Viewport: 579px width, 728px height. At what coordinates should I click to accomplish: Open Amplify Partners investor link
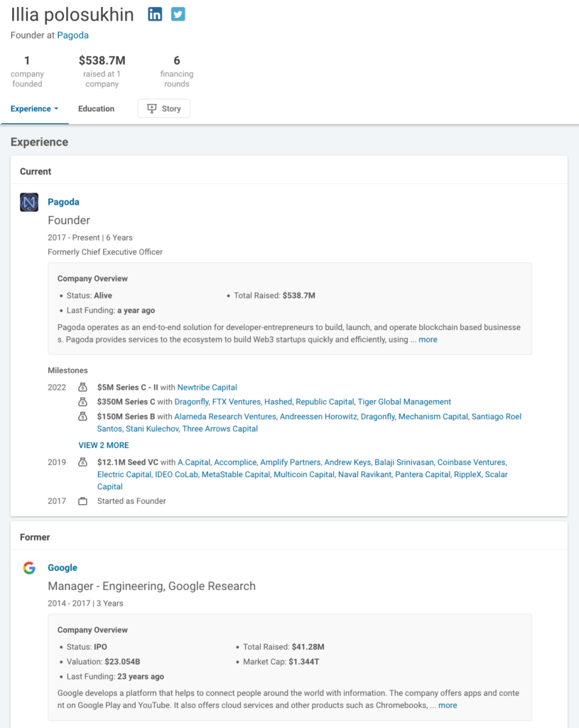click(x=291, y=462)
